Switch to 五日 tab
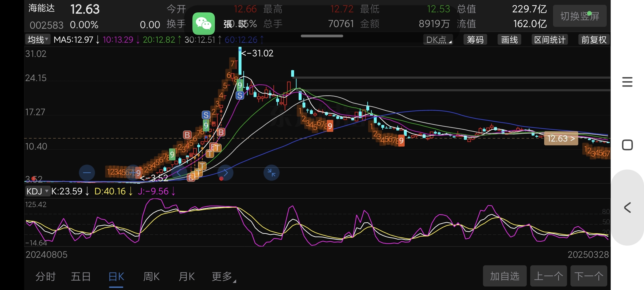Image resolution: width=644 pixels, height=290 pixels. 81,276
